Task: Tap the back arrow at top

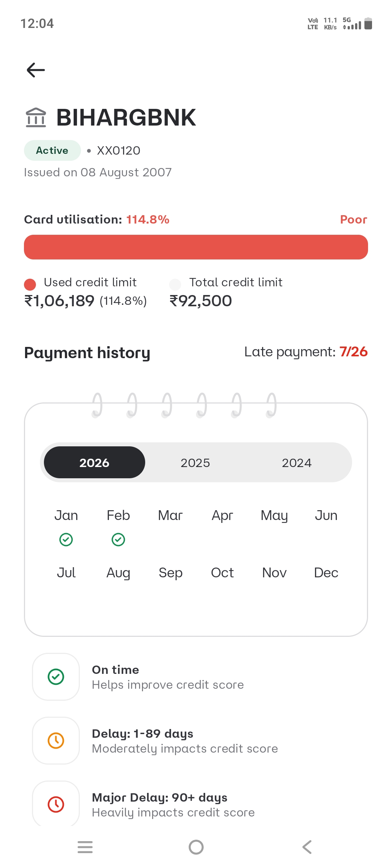Action: (x=36, y=70)
